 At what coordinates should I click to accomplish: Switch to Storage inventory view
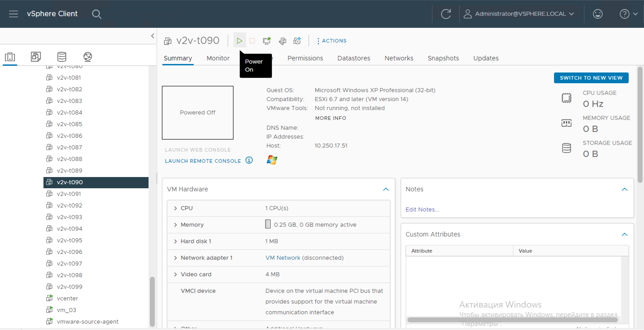coord(62,57)
